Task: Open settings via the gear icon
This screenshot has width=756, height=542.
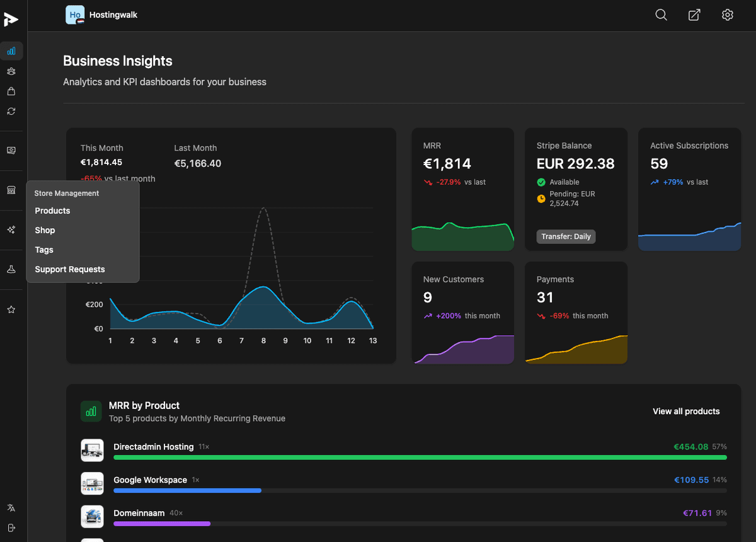Action: click(x=727, y=14)
